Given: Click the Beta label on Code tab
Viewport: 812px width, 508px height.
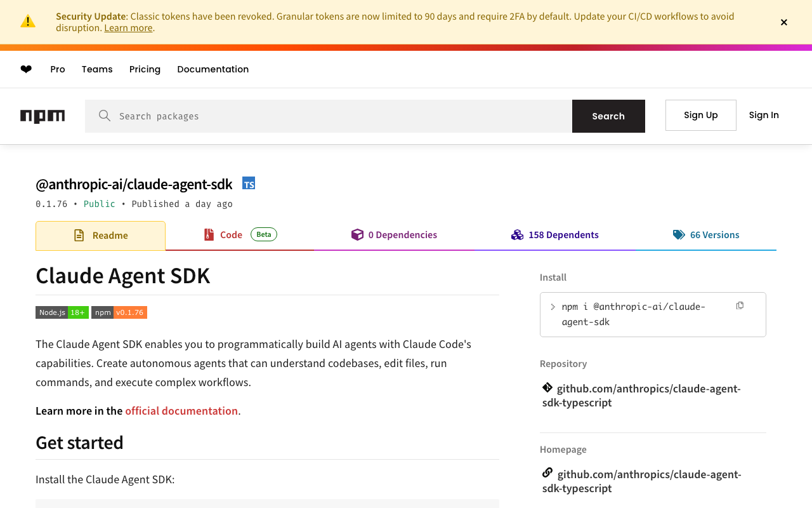Looking at the screenshot, I should coord(264,234).
